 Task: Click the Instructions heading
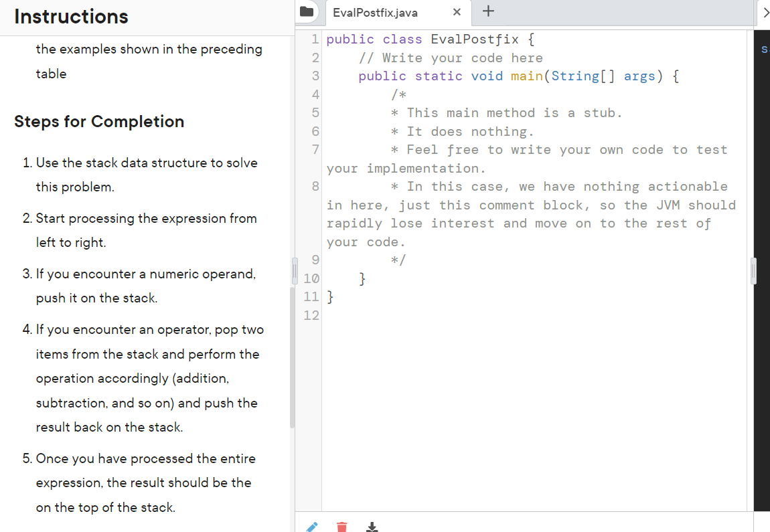coord(71,16)
